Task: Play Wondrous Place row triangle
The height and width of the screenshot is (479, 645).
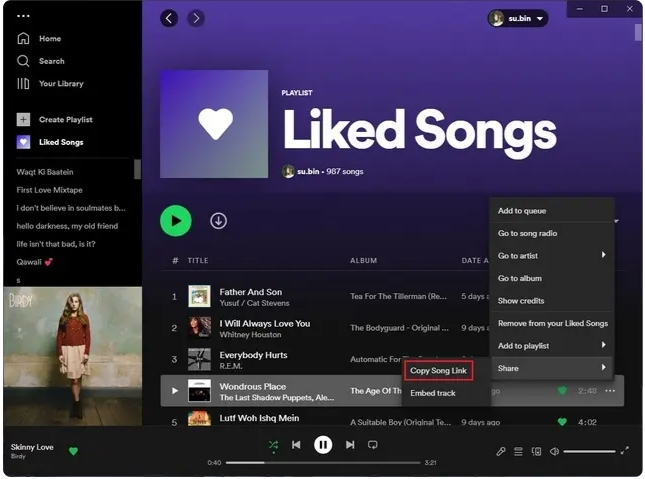Action: 175,391
